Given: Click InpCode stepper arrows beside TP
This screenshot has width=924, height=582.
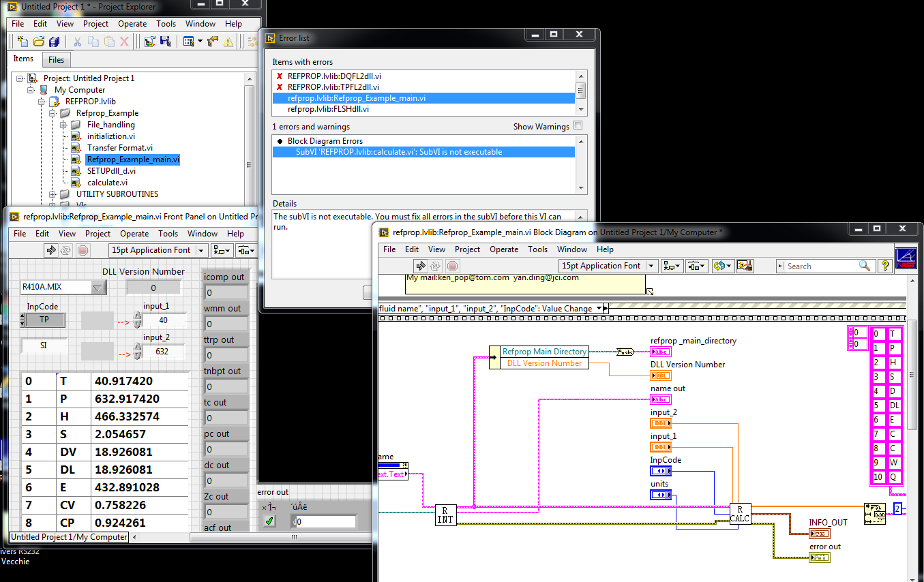Looking at the screenshot, I should tap(23, 320).
